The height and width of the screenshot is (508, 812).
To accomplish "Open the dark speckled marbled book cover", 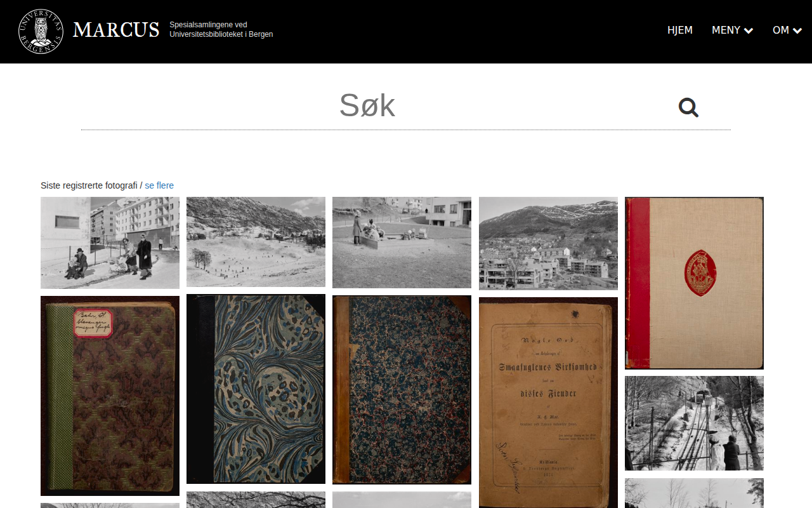I will click(402, 390).
